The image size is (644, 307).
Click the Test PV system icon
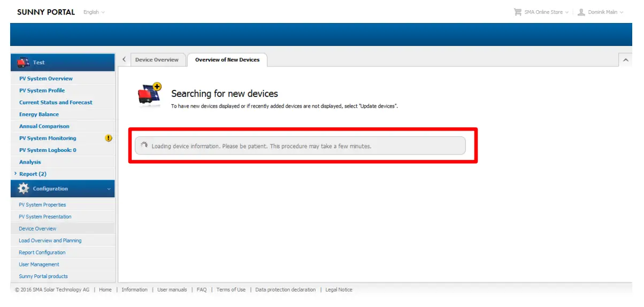pos(23,62)
